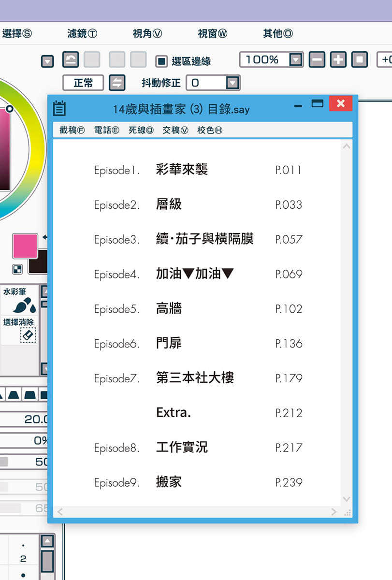Click the slider showing 0%
The width and height of the screenshot is (392, 580).
pyautogui.click(x=24, y=440)
